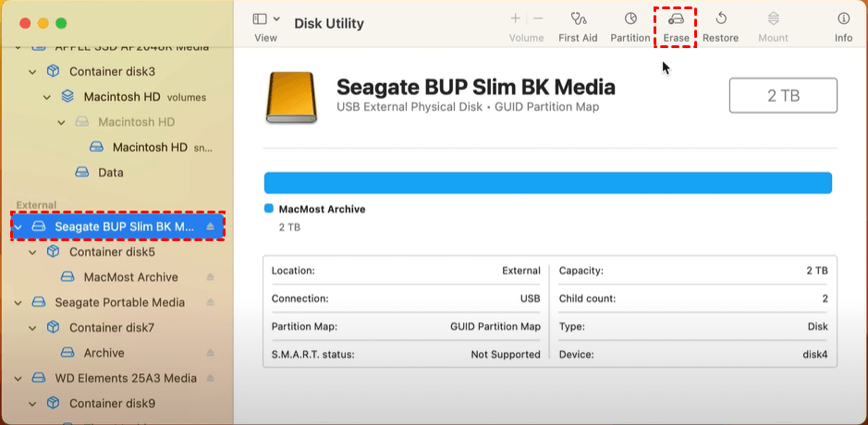868x425 pixels.
Task: Eject the Seagate BUP Slim disk
Action: (210, 226)
